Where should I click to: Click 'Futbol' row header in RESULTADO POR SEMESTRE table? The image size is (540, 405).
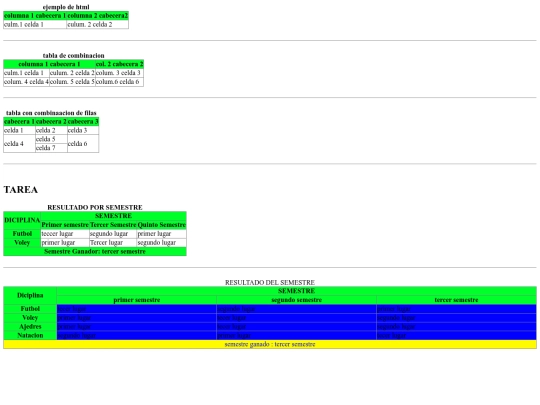point(22,234)
